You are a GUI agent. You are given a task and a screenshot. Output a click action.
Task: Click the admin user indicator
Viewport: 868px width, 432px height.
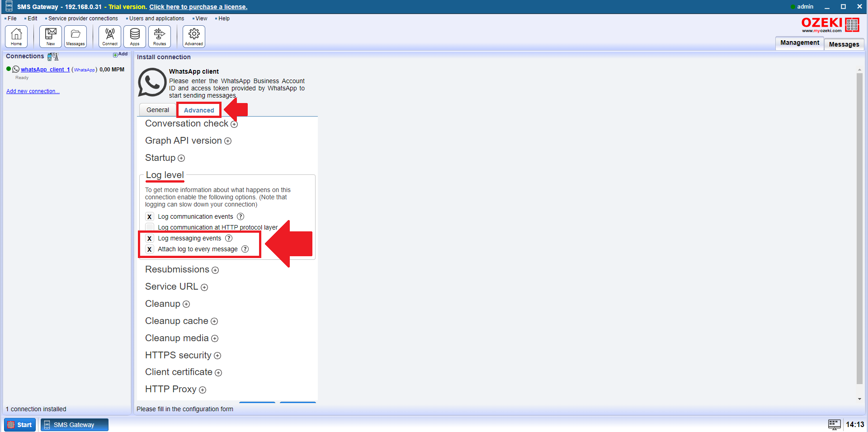[802, 6]
